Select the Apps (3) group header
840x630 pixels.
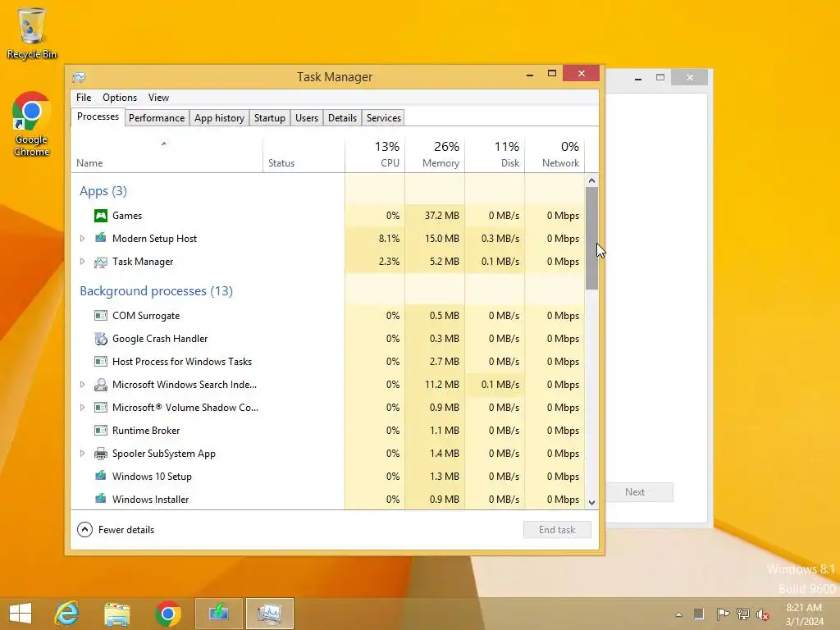pos(103,191)
